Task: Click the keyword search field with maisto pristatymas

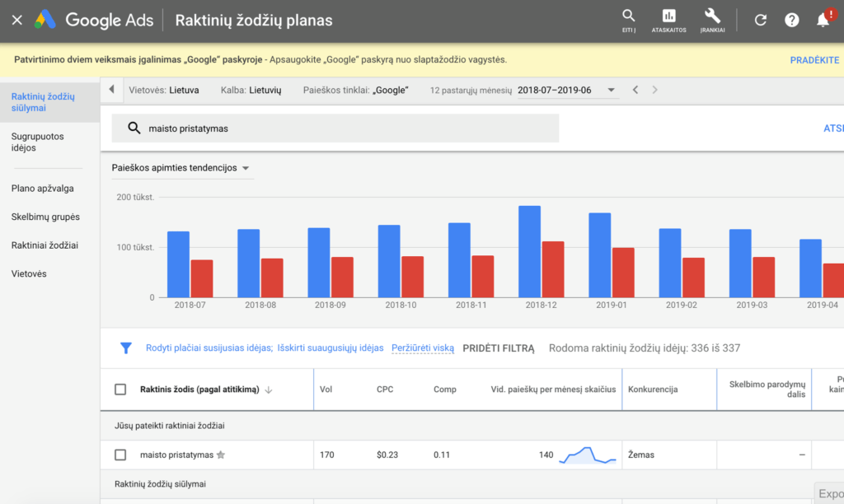Action: [335, 128]
